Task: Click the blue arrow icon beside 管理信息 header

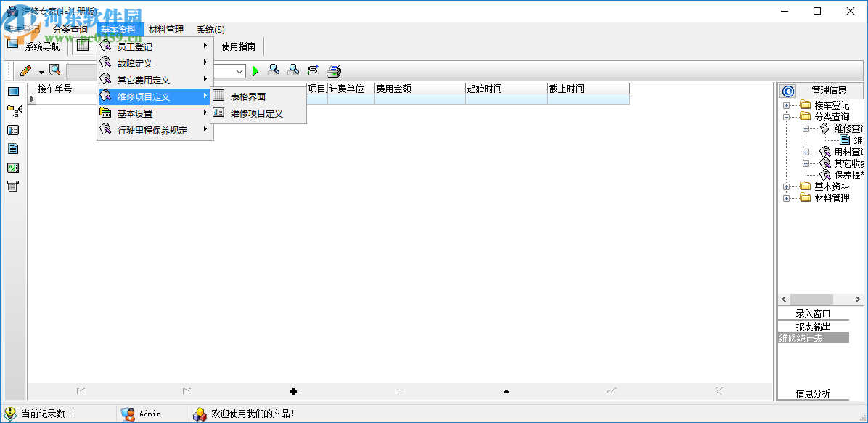Action: coord(787,91)
